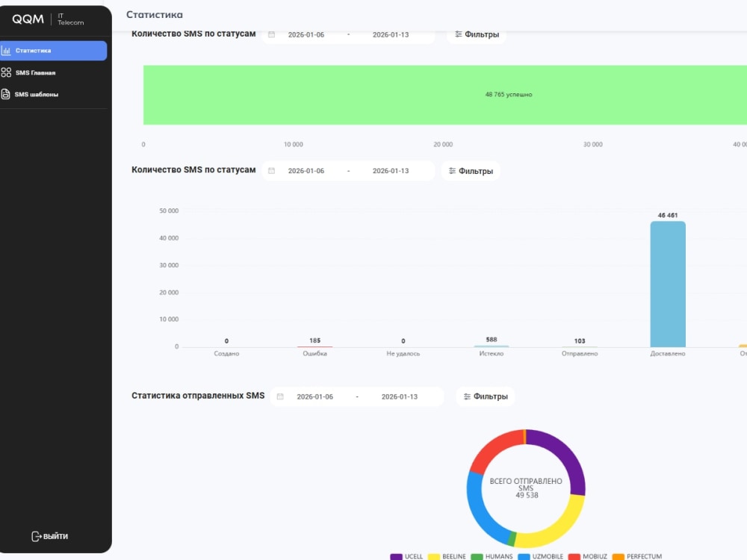Click the red MOBIUZ donut segment
Screen dimensions: 747x560
(x=492, y=449)
